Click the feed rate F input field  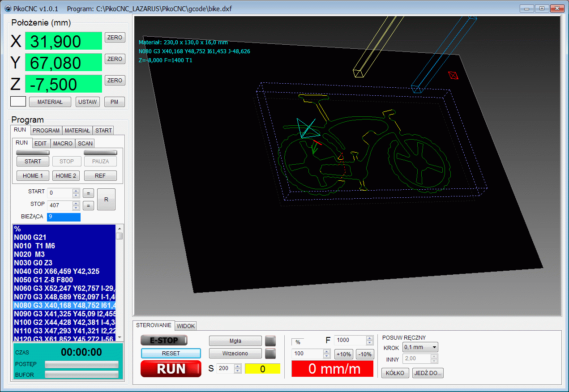click(350, 340)
